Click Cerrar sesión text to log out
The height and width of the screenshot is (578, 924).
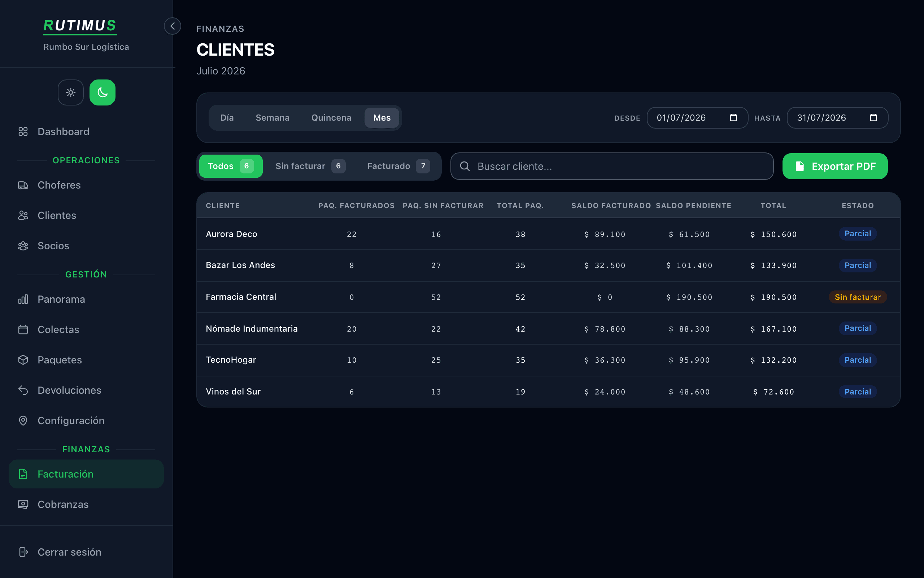tap(70, 552)
